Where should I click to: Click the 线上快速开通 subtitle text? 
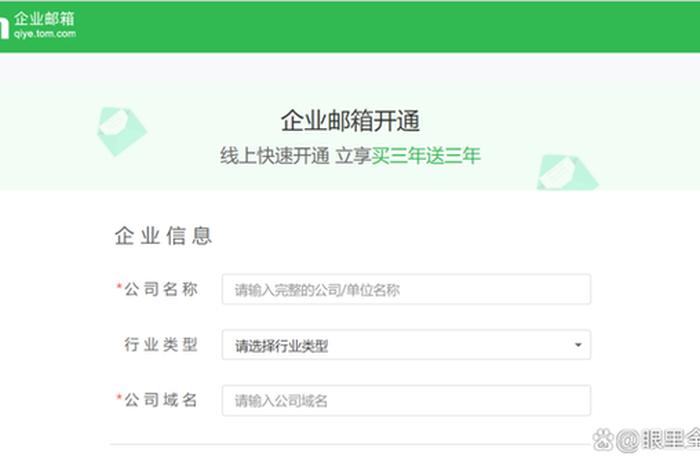tap(275, 155)
